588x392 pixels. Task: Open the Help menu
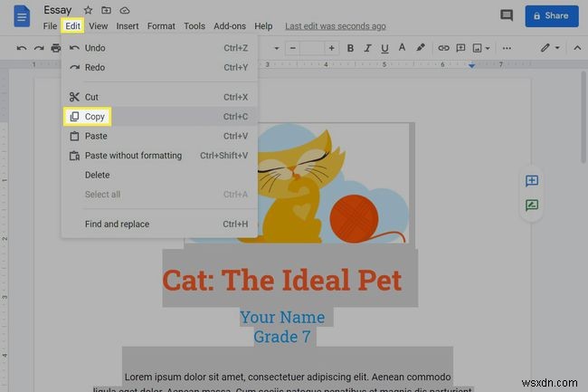pos(263,26)
